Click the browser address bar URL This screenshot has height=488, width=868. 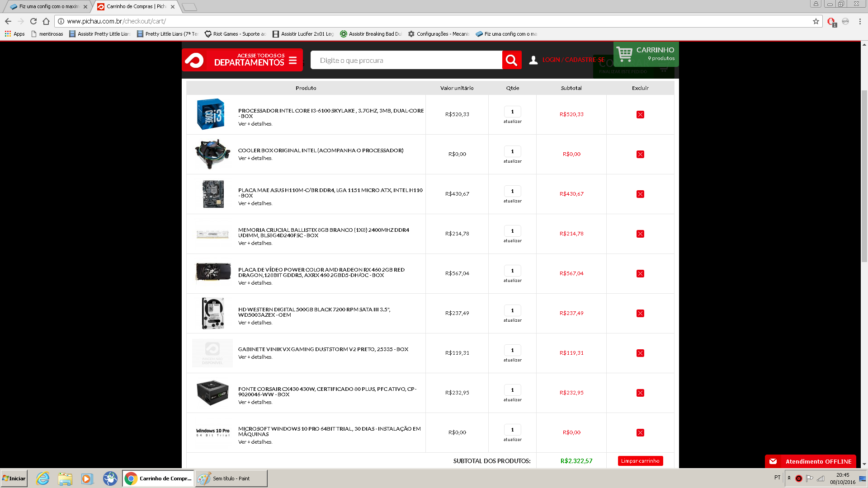(117, 21)
